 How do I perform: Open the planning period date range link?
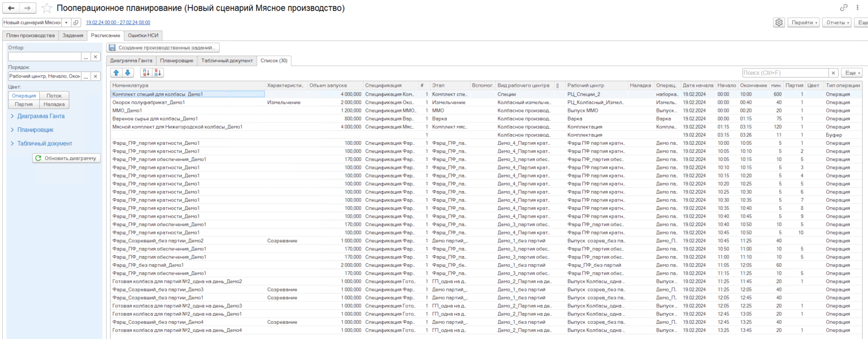(118, 22)
